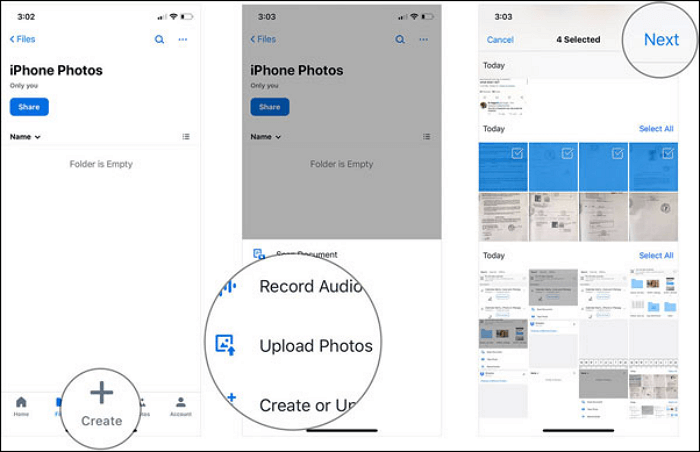
Task: Tap the Scan Document icon
Action: point(259,254)
